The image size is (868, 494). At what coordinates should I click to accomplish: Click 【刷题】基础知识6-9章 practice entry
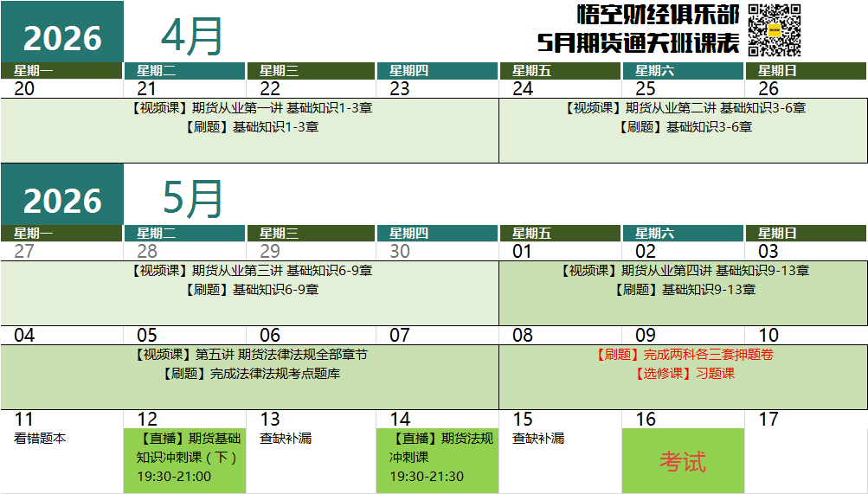point(251,290)
